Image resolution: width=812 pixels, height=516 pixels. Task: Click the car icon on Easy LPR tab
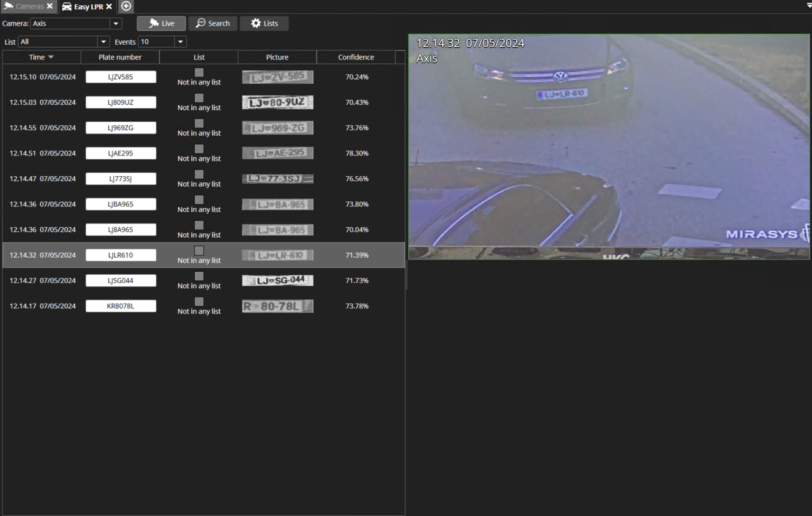click(x=67, y=6)
